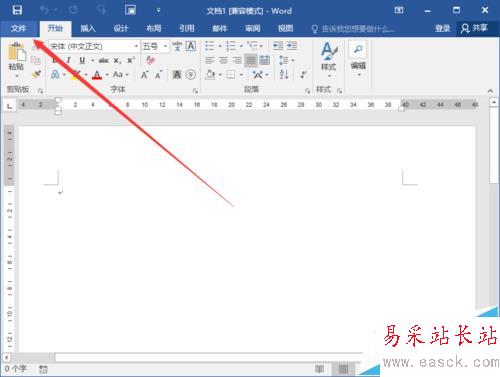The width and height of the screenshot is (500, 377).
Task: Click the Phonetic Guide icon
Action: pyautogui.click(x=177, y=46)
